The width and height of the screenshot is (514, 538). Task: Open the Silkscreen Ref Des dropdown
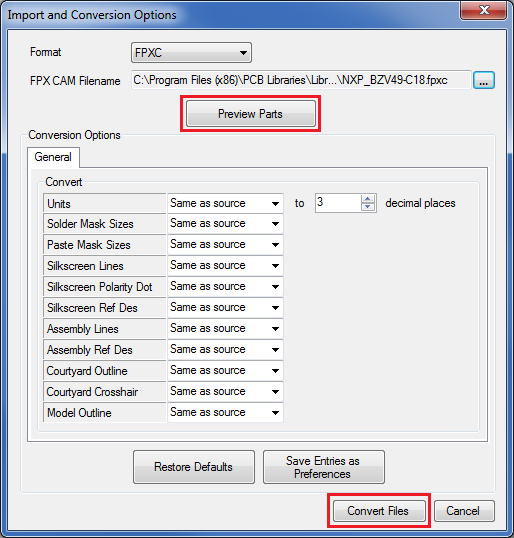225,307
